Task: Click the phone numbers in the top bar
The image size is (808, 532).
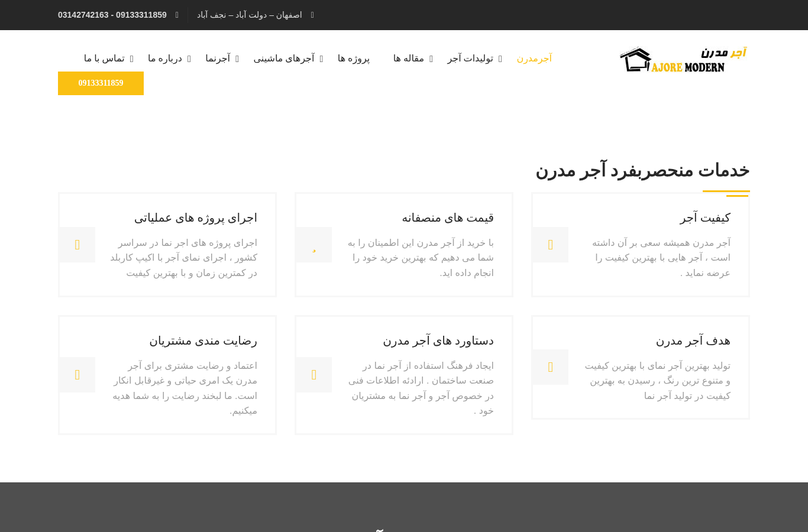Action: (x=112, y=15)
